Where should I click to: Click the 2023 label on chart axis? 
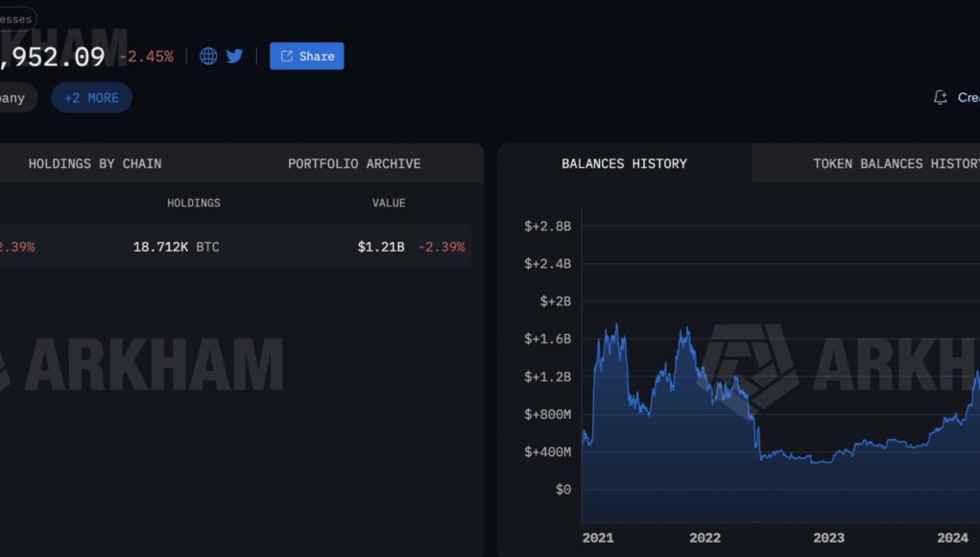828,538
